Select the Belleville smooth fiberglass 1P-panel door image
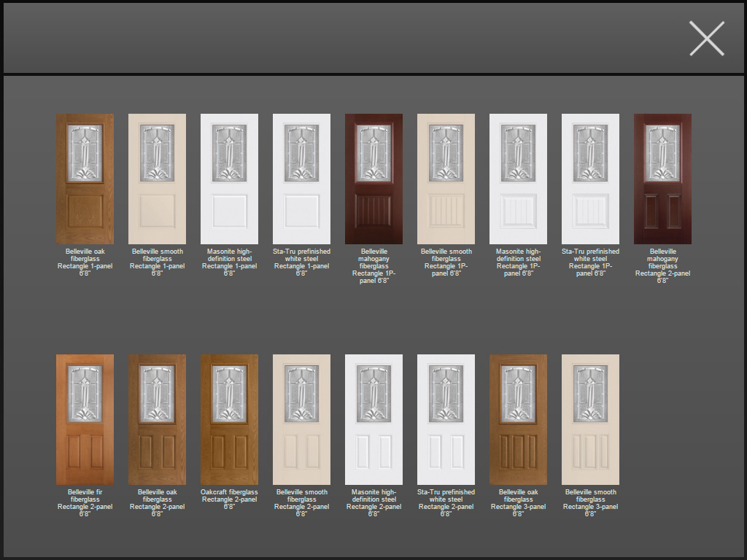Screen dimensions: 747x560 (446, 179)
